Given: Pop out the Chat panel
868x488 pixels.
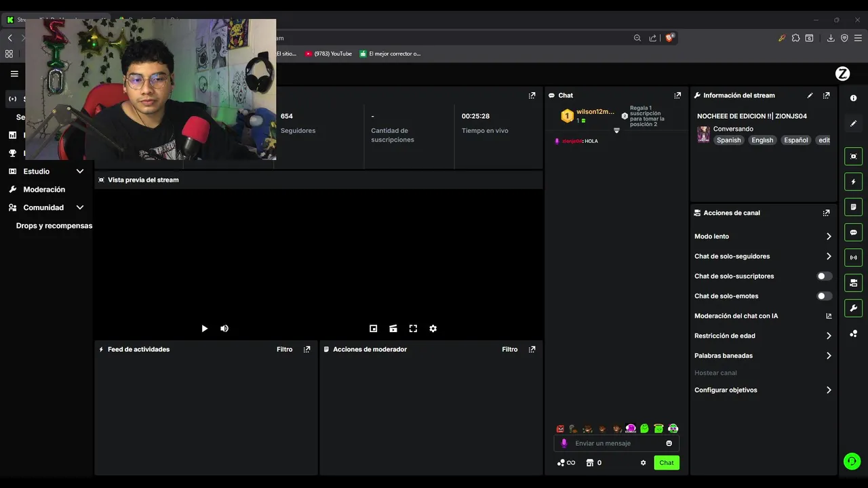Looking at the screenshot, I should (677, 96).
